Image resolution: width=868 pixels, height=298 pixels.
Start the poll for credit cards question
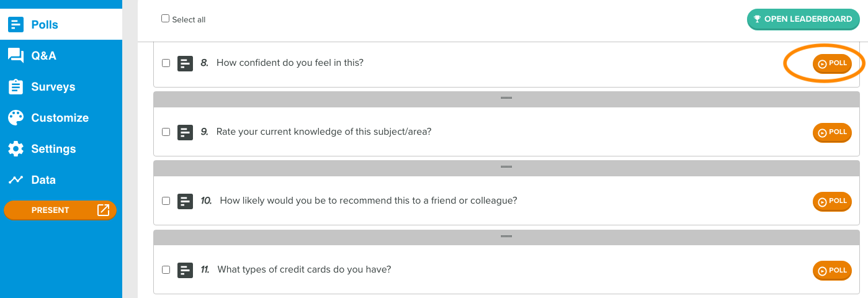click(x=832, y=270)
